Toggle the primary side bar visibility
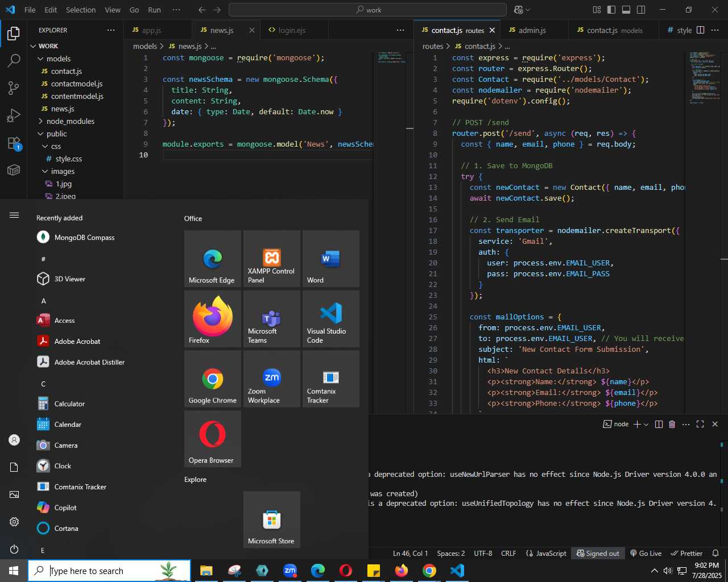Viewport: 728px width, 582px height. [x=611, y=10]
